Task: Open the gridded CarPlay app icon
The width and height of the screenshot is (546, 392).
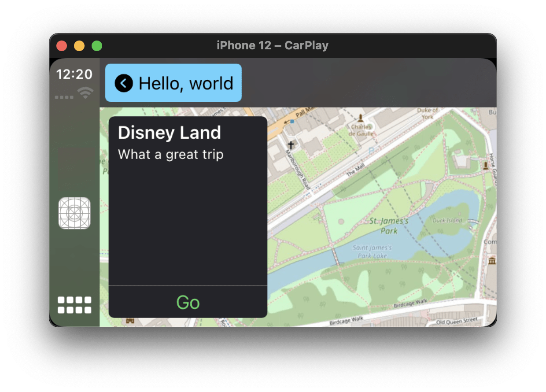Action: click(74, 213)
